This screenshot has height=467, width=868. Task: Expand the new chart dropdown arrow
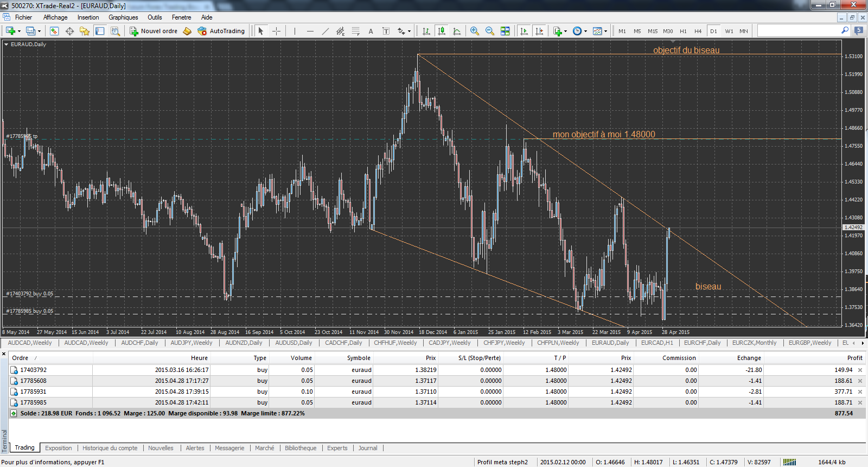click(20, 31)
